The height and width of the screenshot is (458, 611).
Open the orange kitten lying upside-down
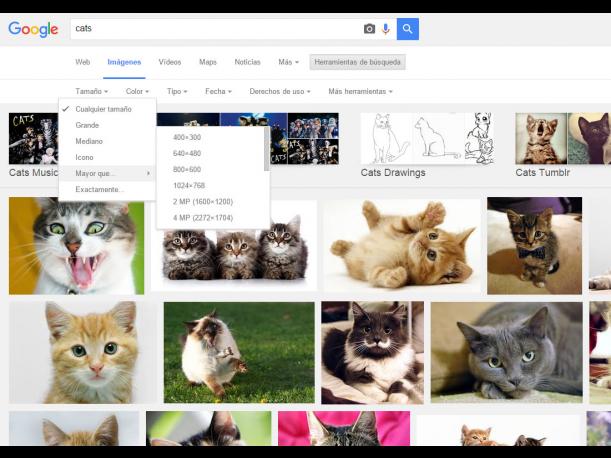pos(402,246)
